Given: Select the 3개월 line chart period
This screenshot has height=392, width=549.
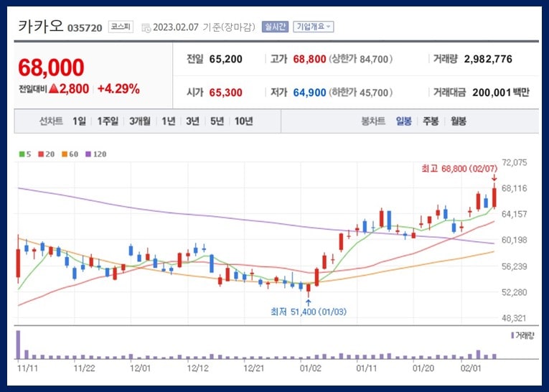Looking at the screenshot, I should 140,121.
